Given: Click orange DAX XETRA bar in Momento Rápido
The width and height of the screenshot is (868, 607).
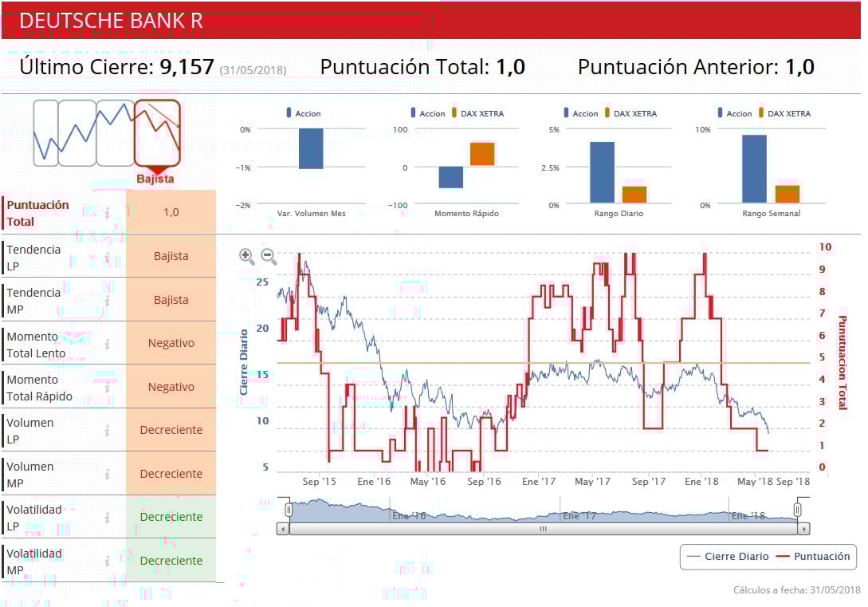Looking at the screenshot, I should pos(482,155).
